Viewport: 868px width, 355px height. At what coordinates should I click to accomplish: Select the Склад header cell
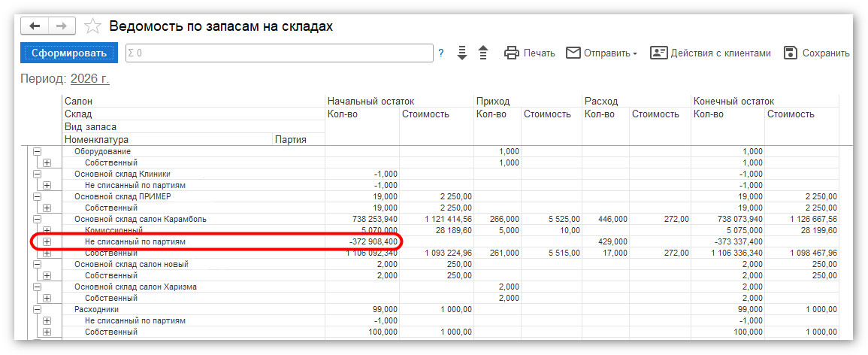pyautogui.click(x=193, y=114)
